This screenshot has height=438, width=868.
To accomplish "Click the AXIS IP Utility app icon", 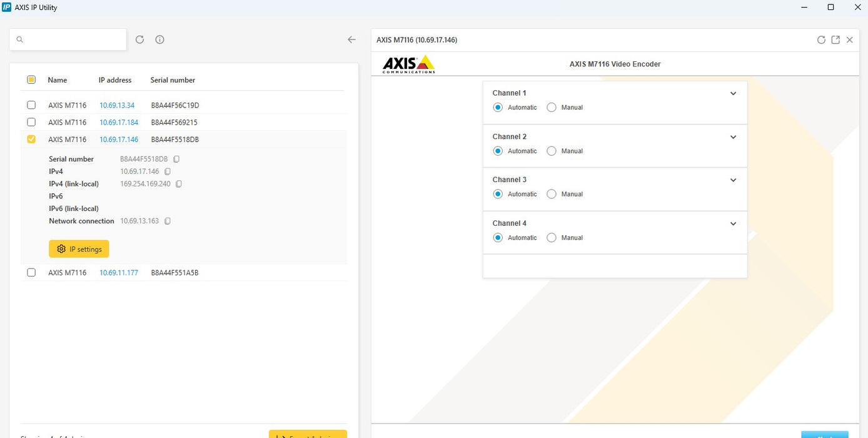I will [x=7, y=7].
